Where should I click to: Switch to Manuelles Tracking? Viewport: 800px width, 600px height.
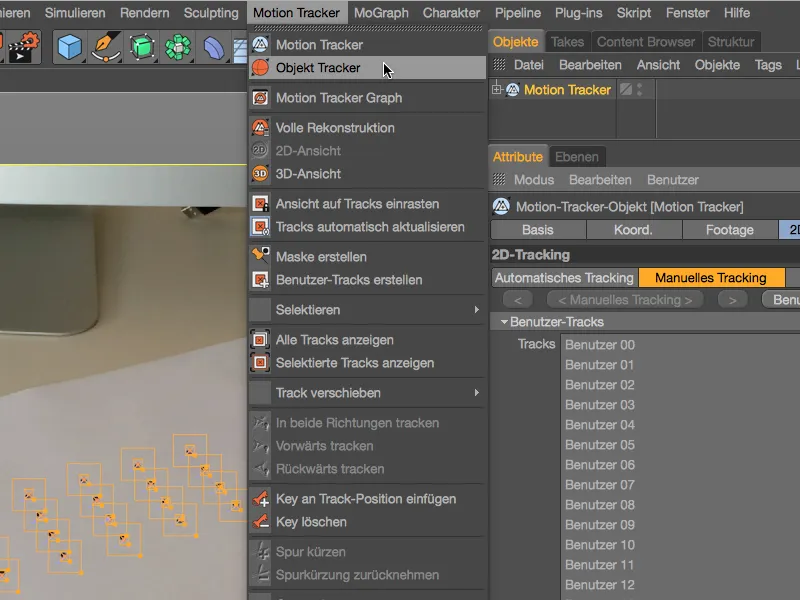(x=711, y=278)
